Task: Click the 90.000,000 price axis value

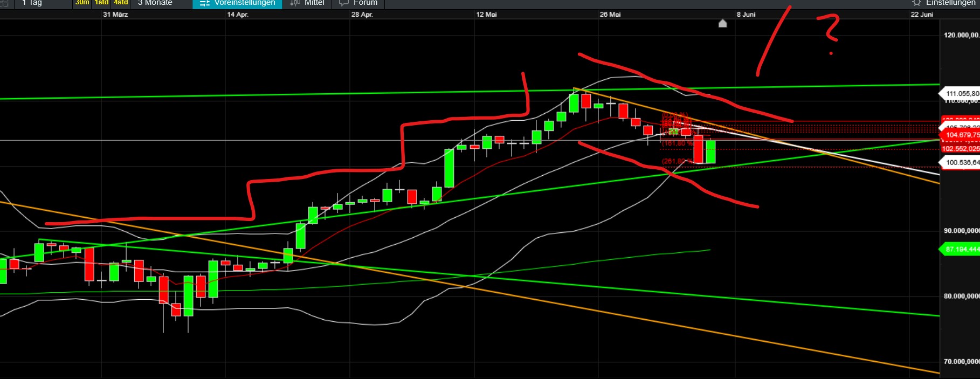Action: [x=961, y=231]
